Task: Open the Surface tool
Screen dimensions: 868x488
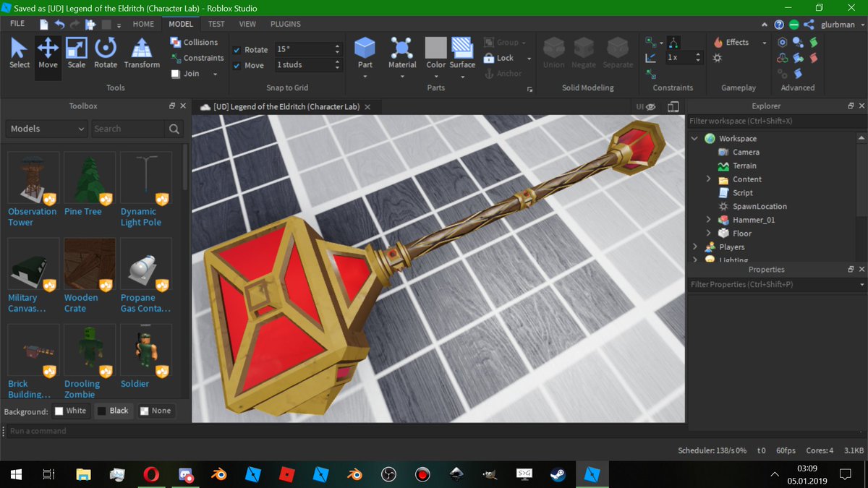Action: coord(462,53)
